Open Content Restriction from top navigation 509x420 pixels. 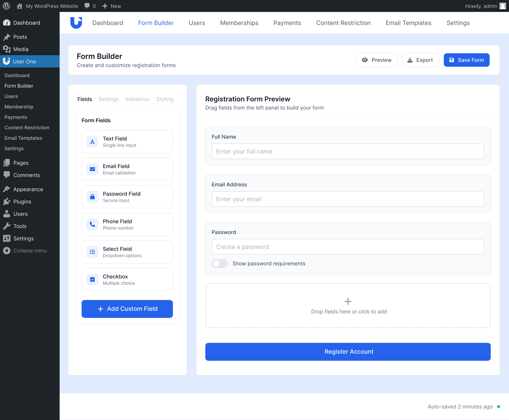click(x=343, y=23)
